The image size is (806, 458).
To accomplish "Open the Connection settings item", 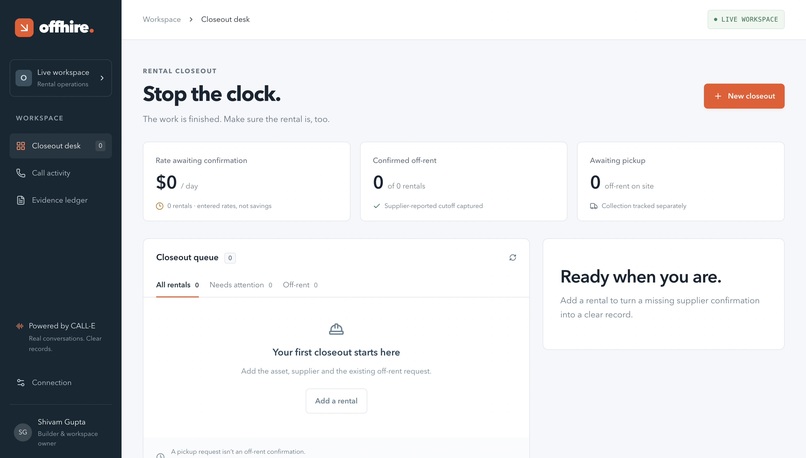I will tap(61, 382).
